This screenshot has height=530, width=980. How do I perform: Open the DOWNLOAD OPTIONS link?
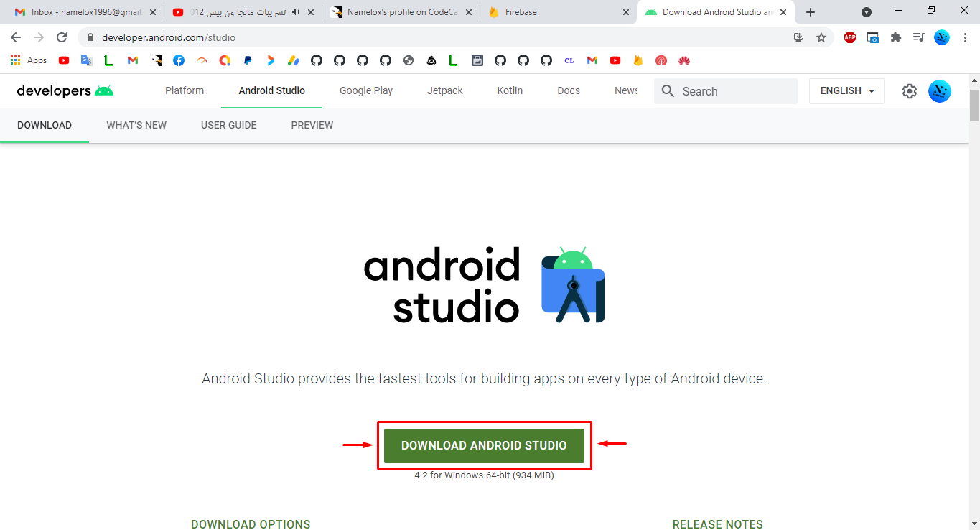251,524
